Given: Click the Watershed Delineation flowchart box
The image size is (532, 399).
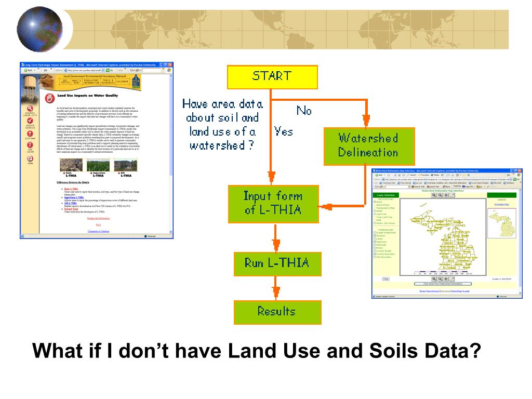Looking at the screenshot, I should (x=369, y=146).
